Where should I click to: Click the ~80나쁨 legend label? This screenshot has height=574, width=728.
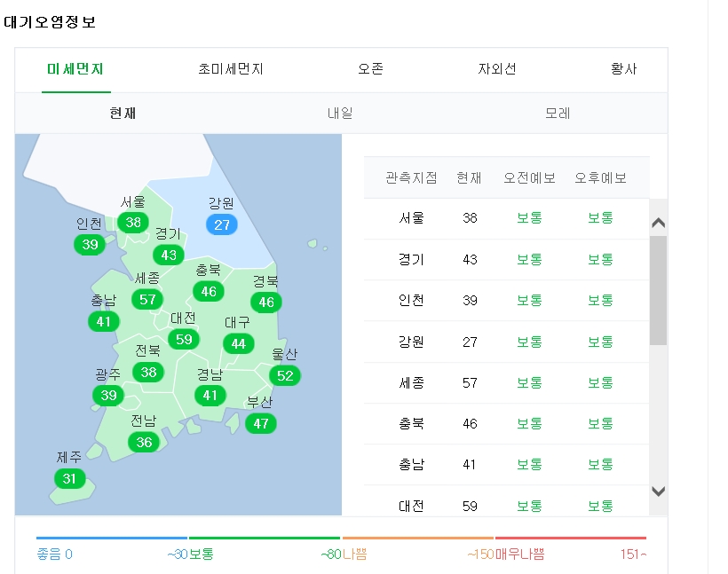(344, 554)
